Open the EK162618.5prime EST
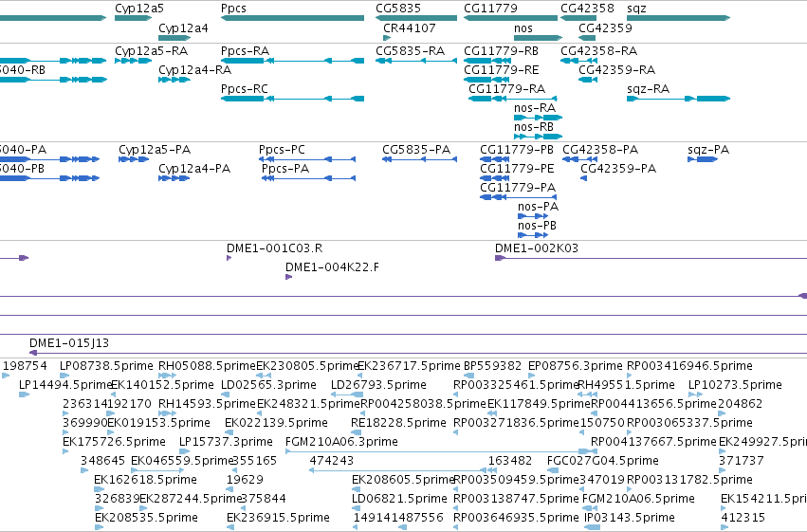The image size is (807, 532). [x=99, y=489]
